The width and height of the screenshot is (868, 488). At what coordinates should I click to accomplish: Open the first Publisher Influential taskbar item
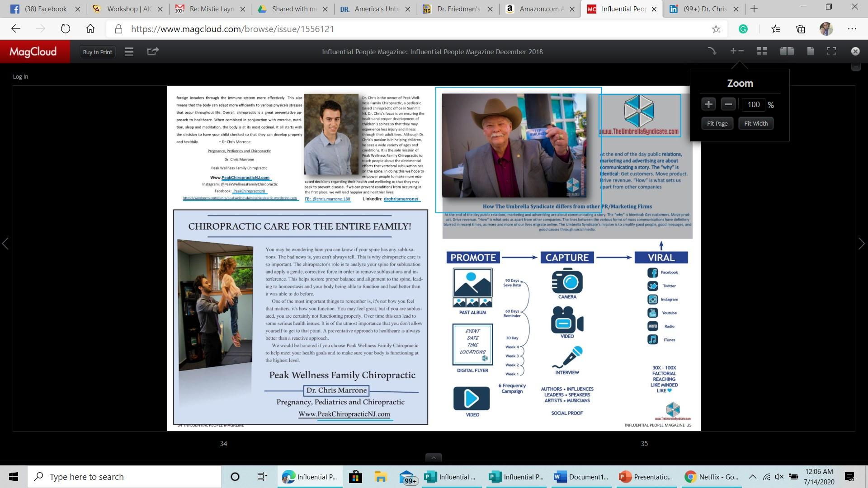click(451, 477)
